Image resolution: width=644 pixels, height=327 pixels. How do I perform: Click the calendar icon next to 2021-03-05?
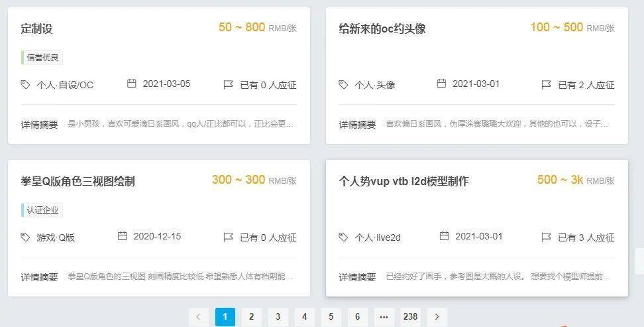(x=131, y=84)
